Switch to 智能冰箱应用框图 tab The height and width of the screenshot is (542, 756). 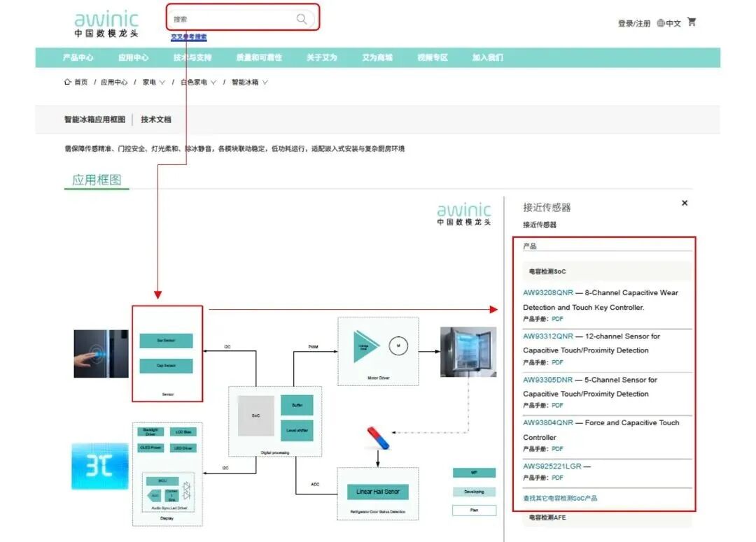94,120
